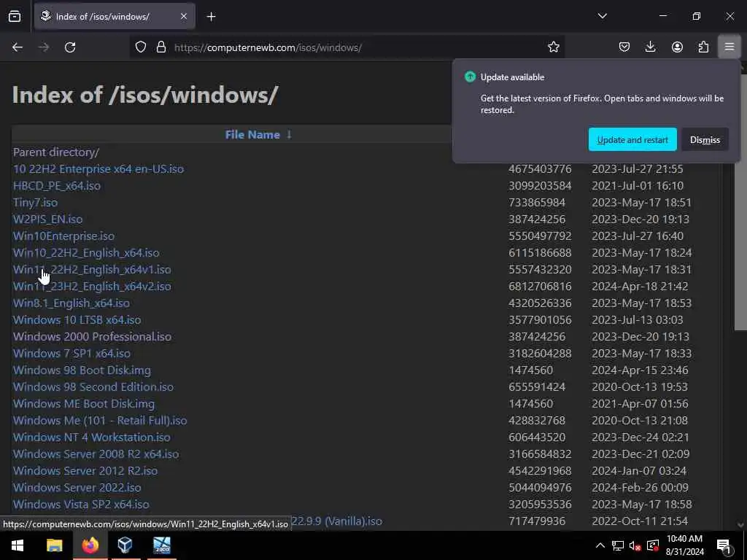Open HBCD_PE_x64.iso link
Screen dimensions: 747x560
(57, 186)
